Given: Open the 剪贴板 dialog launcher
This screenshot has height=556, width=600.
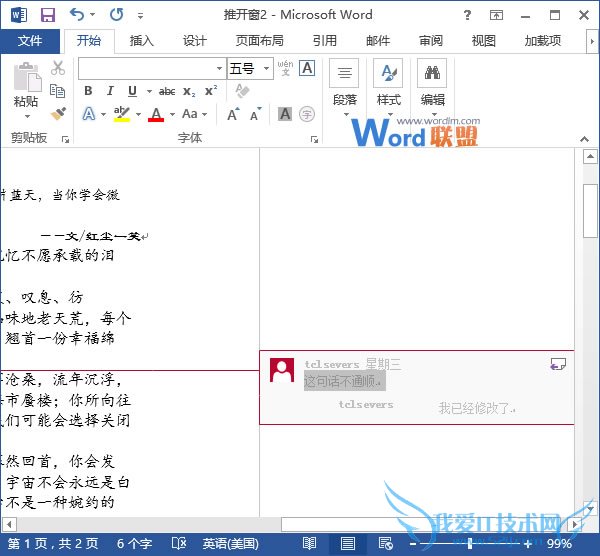Looking at the screenshot, I should [65, 140].
